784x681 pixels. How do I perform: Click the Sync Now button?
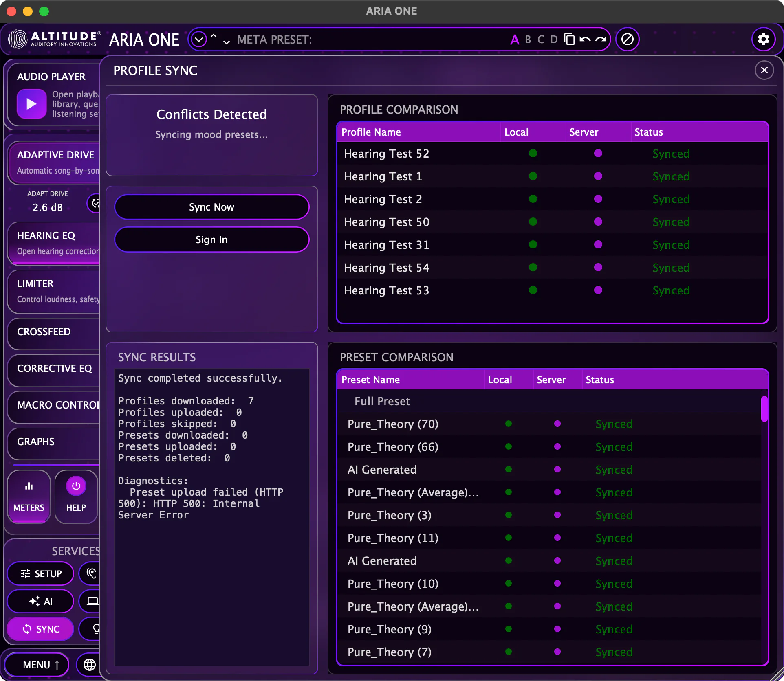[x=211, y=207]
